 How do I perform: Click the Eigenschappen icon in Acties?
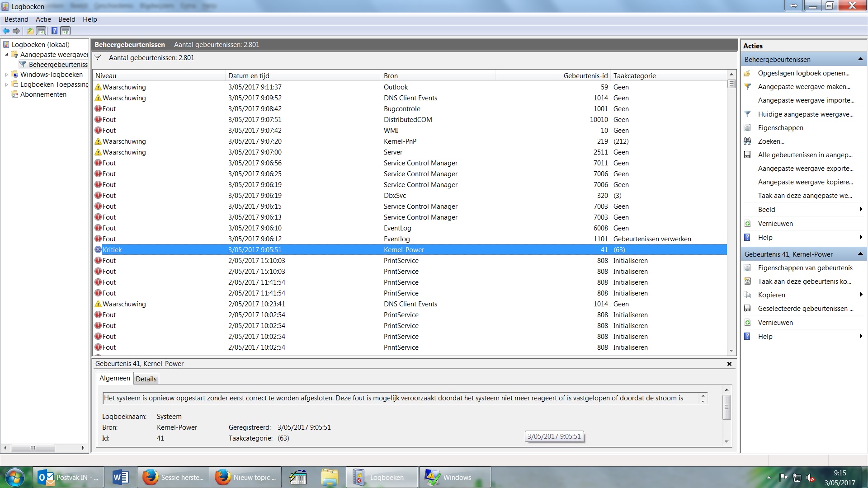click(x=747, y=127)
